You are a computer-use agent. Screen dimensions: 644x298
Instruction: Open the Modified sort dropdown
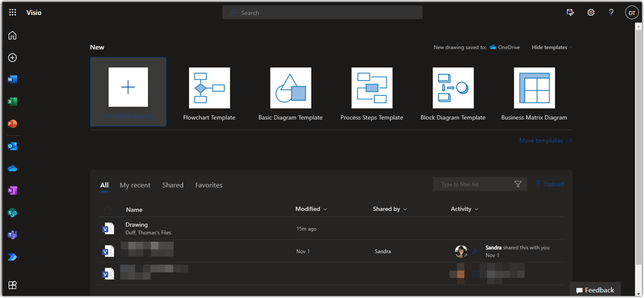click(x=311, y=209)
